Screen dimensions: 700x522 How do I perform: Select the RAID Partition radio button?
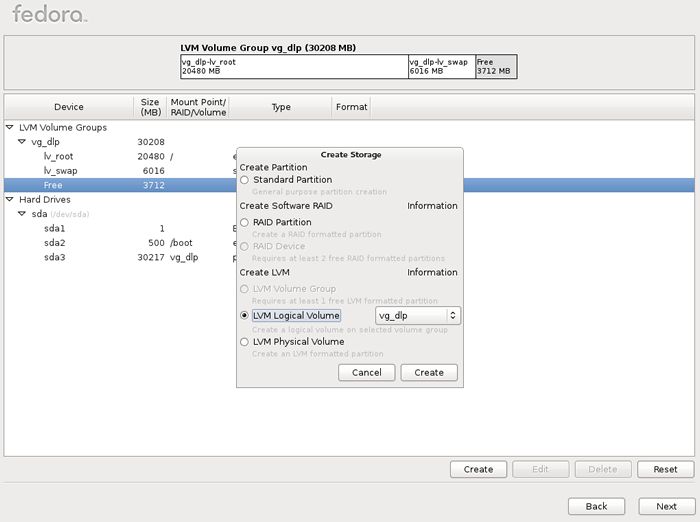244,222
